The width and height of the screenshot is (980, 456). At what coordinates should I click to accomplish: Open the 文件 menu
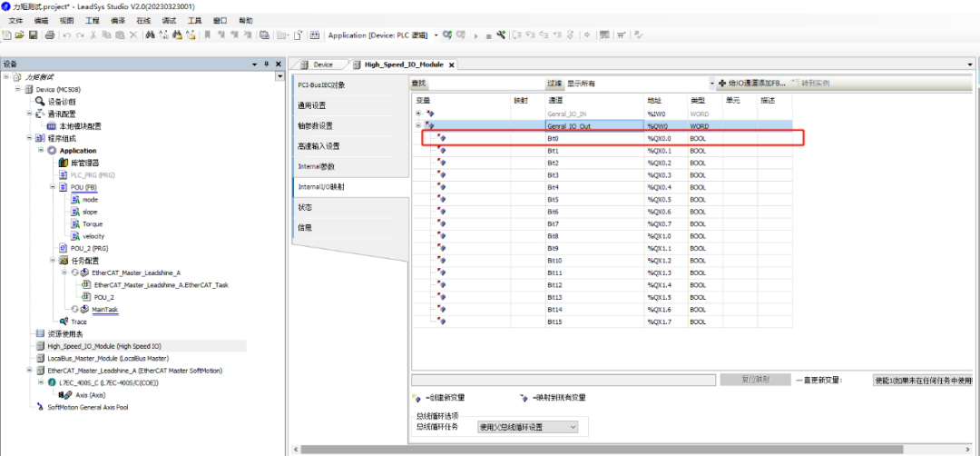(15, 21)
